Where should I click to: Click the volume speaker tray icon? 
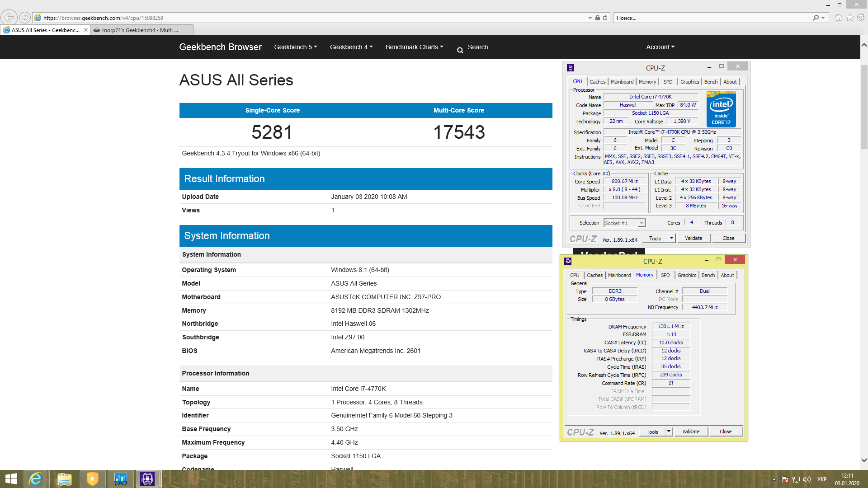pyautogui.click(x=807, y=479)
